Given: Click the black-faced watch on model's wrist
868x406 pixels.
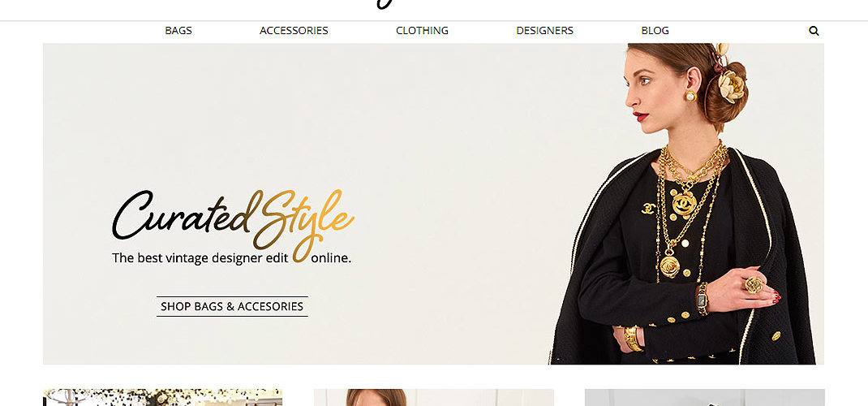Looking at the screenshot, I should (702, 300).
